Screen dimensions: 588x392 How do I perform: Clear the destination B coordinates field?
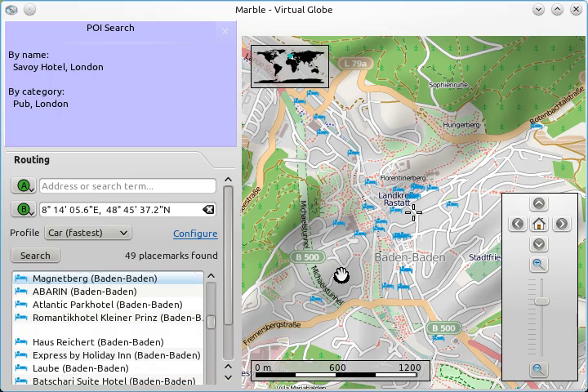[x=208, y=210]
